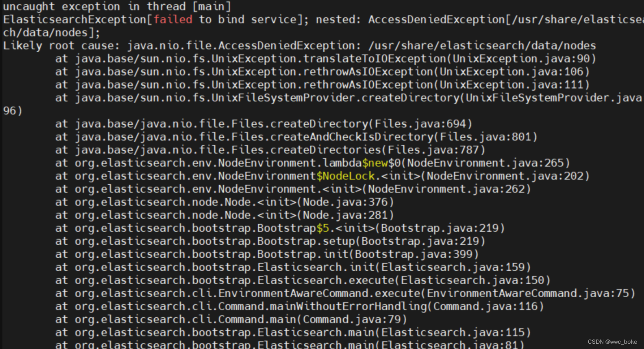Click the Elasticsearch.init(Elasticsearch.java:159) line
Screen dimensions: 644x349
point(293,267)
